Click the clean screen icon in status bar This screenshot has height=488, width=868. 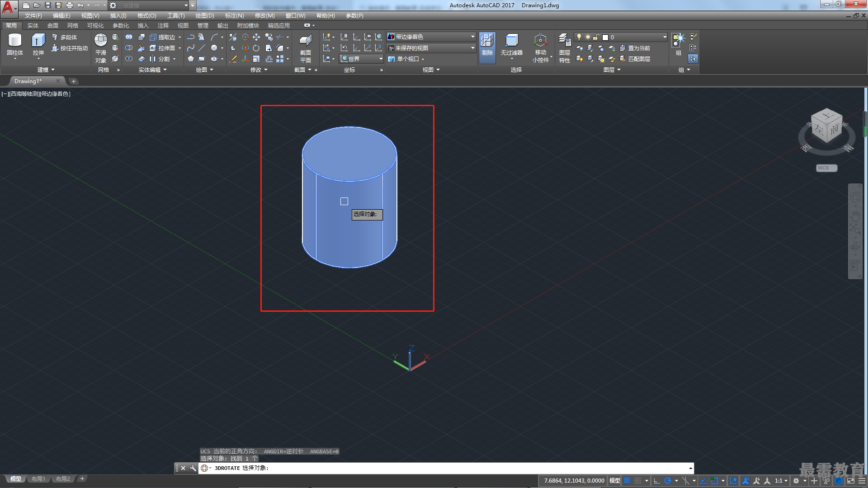850,481
